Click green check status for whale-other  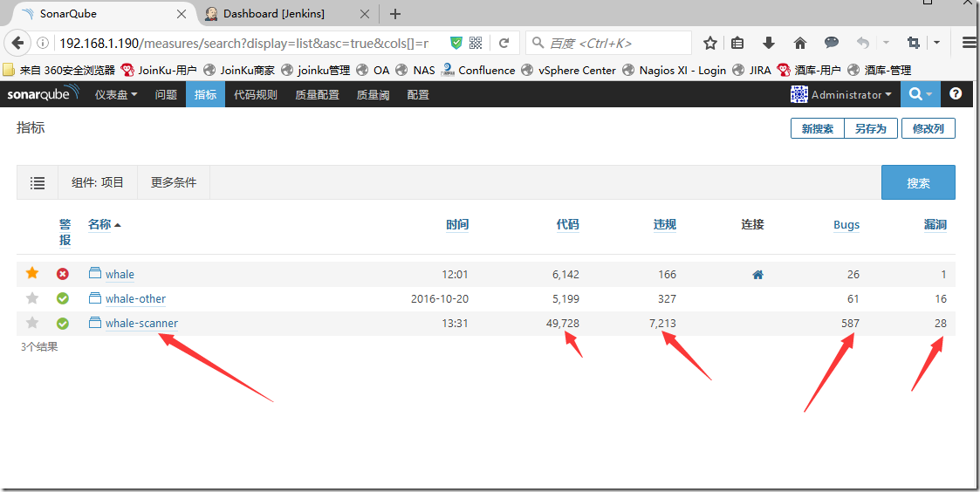click(x=63, y=298)
